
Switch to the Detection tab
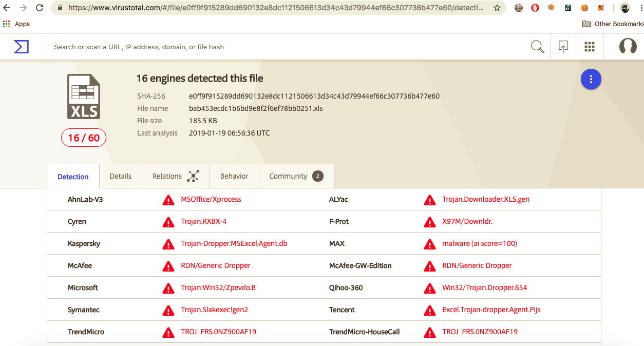click(x=73, y=177)
